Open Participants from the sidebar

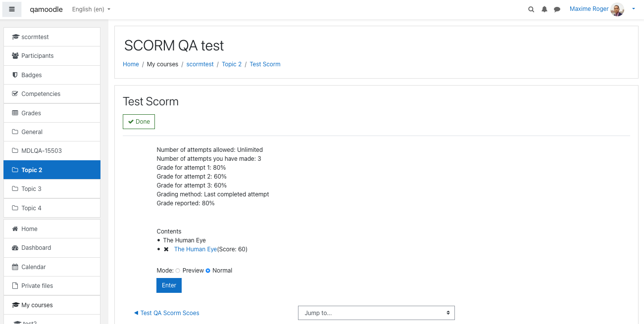[52, 56]
